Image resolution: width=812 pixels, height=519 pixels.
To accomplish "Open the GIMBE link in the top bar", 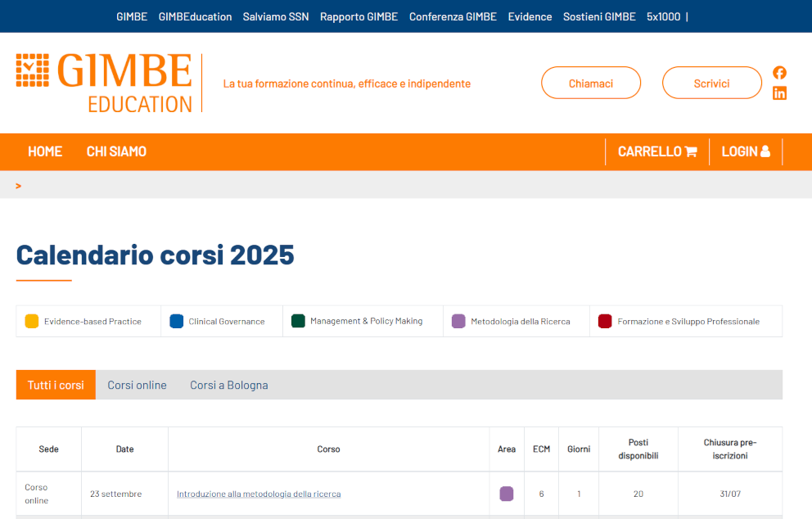I will [132, 16].
